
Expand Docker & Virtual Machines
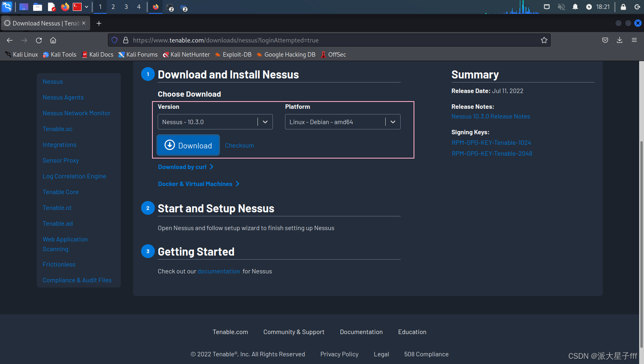[198, 184]
